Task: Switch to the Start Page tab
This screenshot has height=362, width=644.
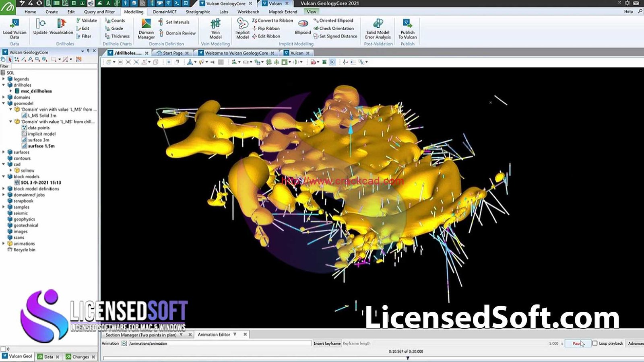Action: [x=173, y=53]
